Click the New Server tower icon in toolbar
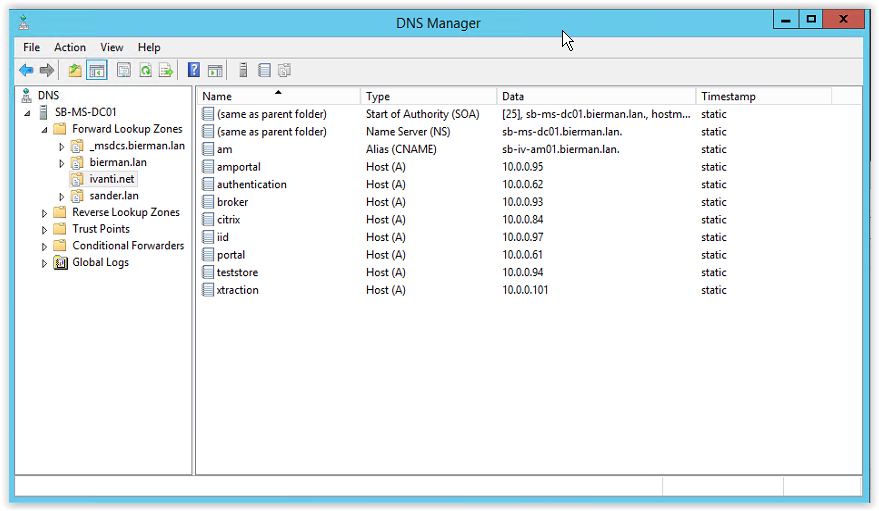Viewport: 879px width, 511px height. (243, 70)
